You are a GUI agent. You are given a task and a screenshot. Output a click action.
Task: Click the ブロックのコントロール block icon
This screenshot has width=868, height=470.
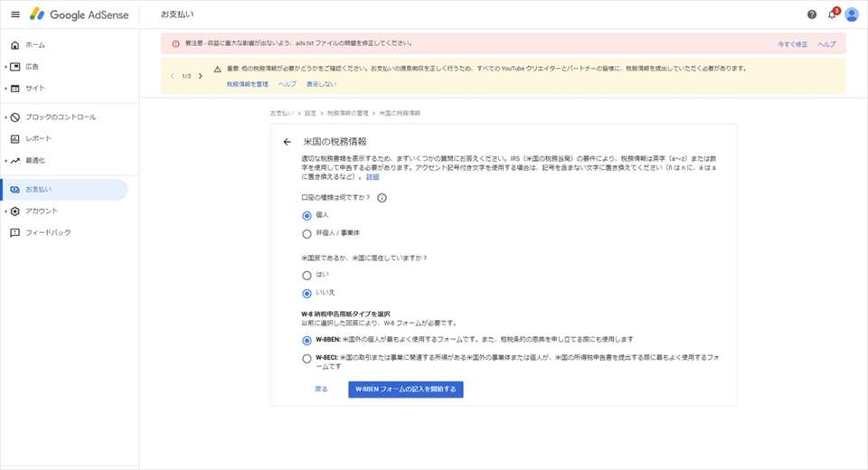point(15,117)
